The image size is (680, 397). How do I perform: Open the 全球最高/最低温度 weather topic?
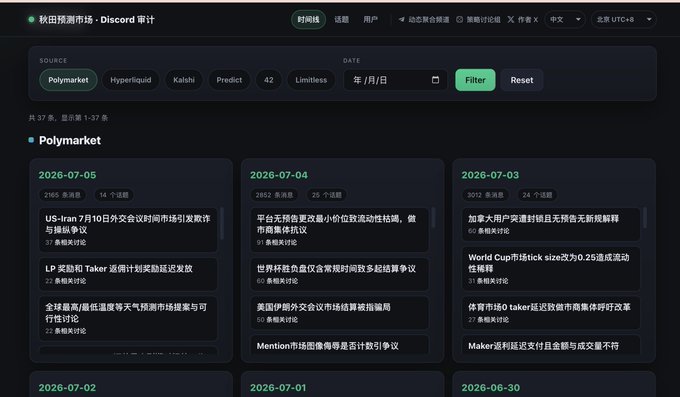(128, 318)
